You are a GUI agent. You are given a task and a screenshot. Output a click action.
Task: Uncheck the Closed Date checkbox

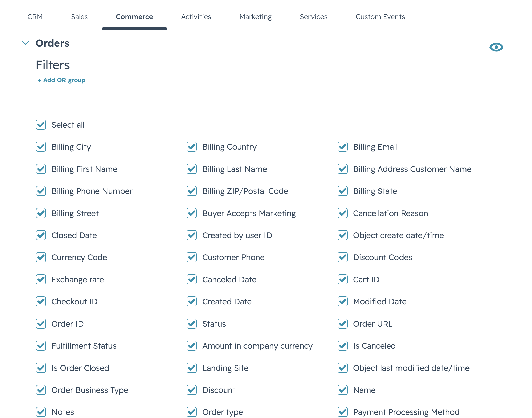[x=41, y=235]
